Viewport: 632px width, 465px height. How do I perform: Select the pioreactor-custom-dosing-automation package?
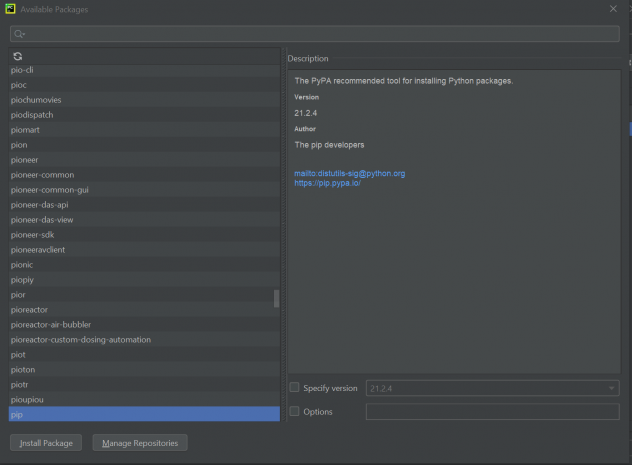click(x=144, y=340)
